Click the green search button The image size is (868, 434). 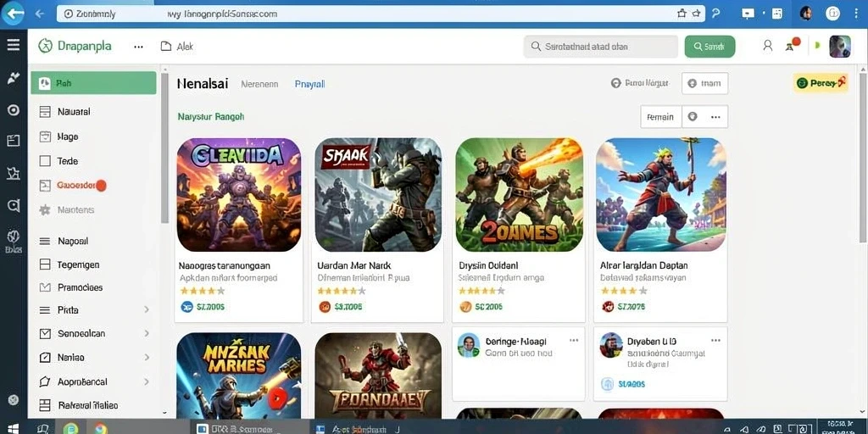pyautogui.click(x=709, y=47)
